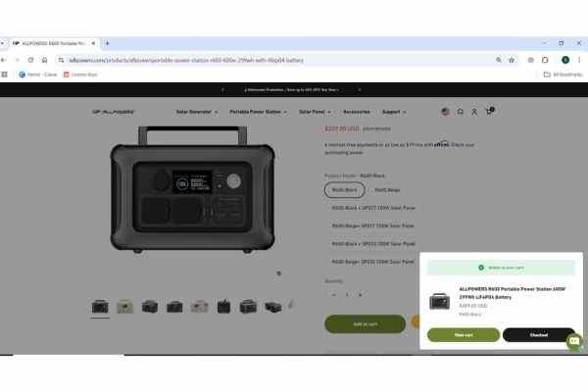Reload the page using browser refresh

pos(31,60)
